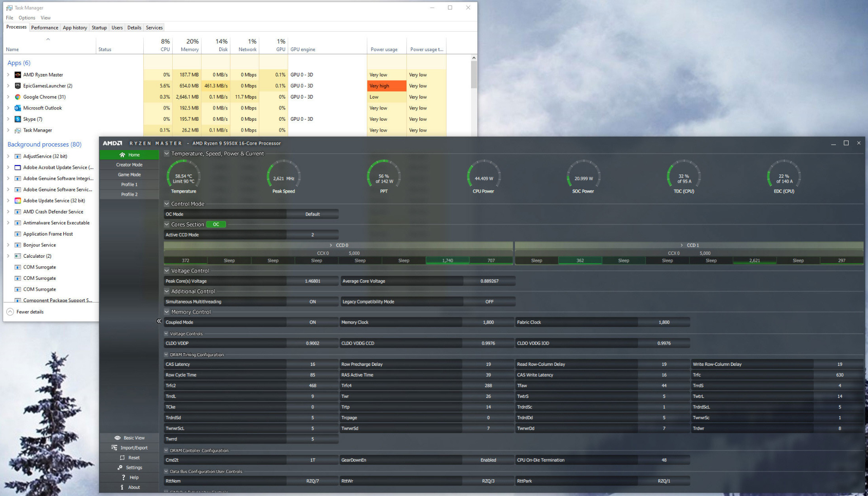This screenshot has height=496, width=868.
Task: Collapse sidebar with double-chevron icon
Action: coord(159,321)
